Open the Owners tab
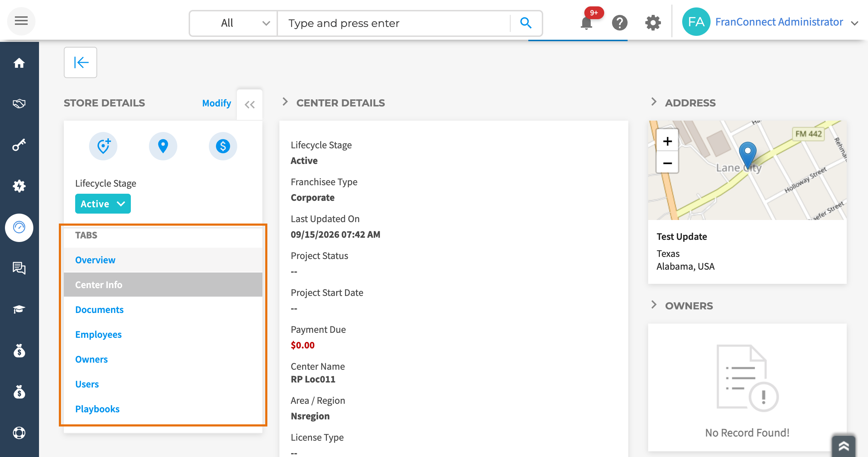Image resolution: width=868 pixels, height=457 pixels. [163, 359]
